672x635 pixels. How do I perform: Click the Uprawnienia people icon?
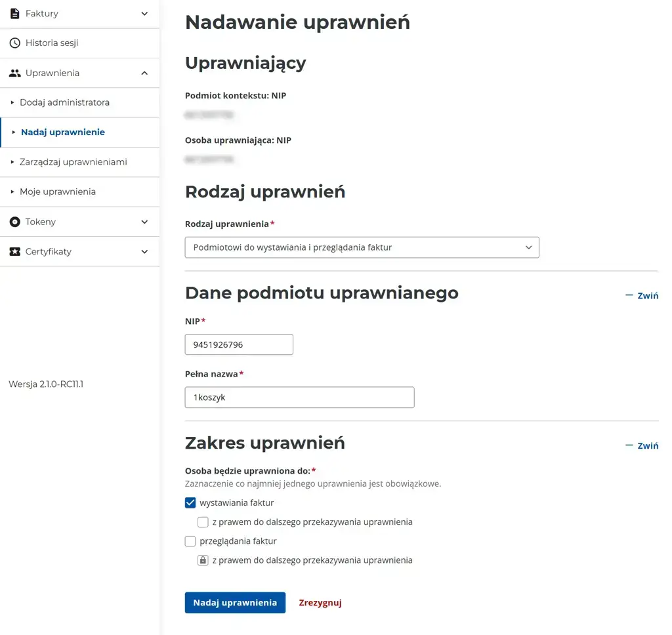coord(14,73)
